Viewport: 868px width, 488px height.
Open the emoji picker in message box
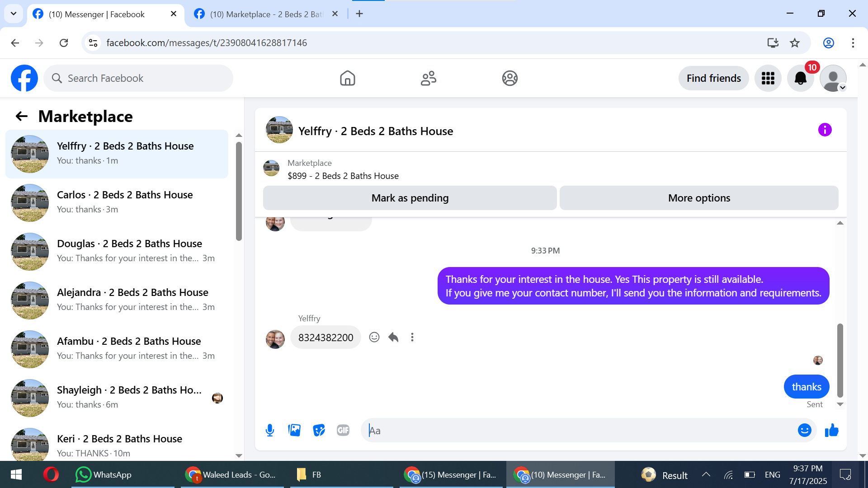coord(804,430)
